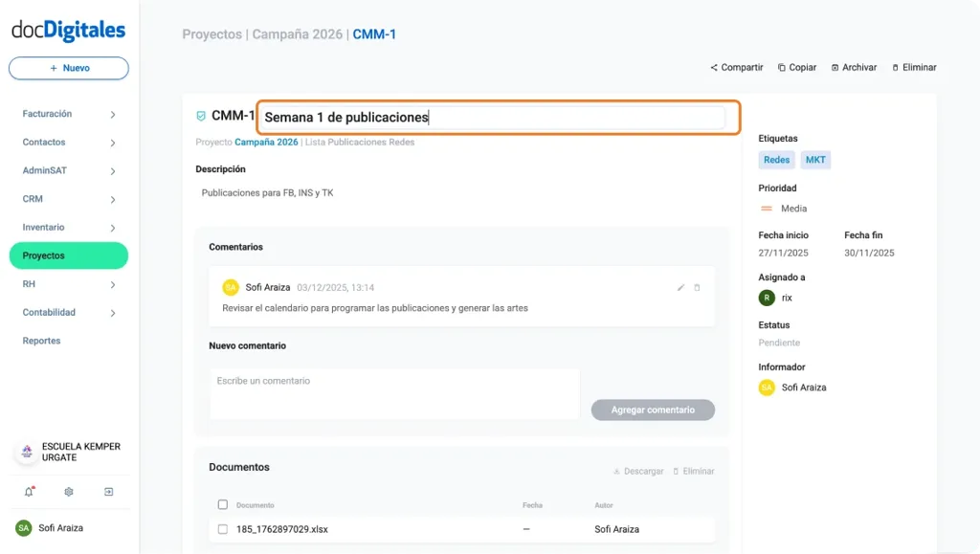The height and width of the screenshot is (554, 980).
Task: Log out using the sign-out icon
Action: pos(109,491)
